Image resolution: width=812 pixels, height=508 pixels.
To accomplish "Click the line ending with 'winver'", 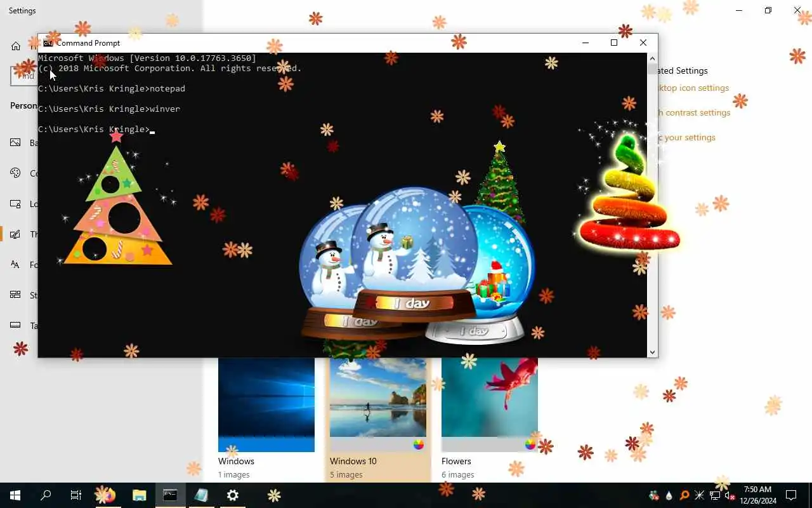I will [109, 109].
